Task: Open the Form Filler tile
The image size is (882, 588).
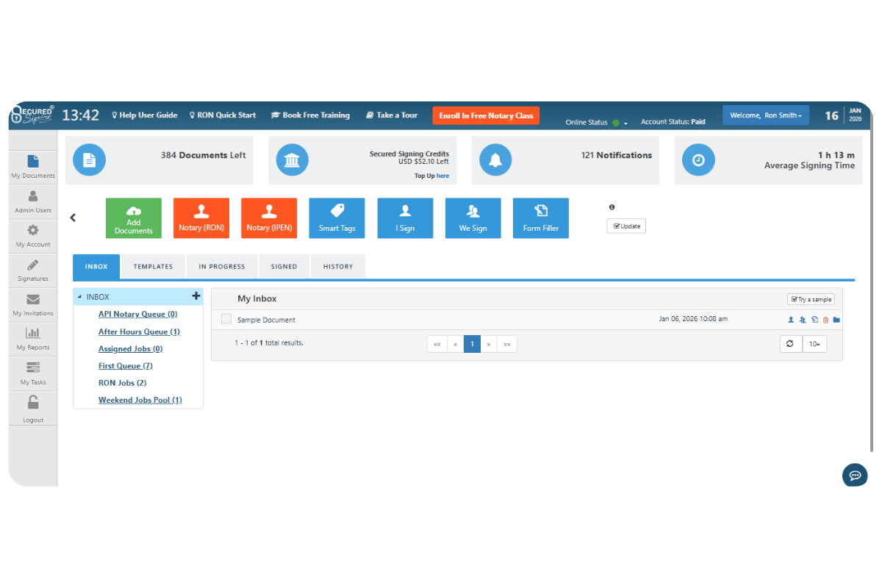Action: pyautogui.click(x=541, y=218)
